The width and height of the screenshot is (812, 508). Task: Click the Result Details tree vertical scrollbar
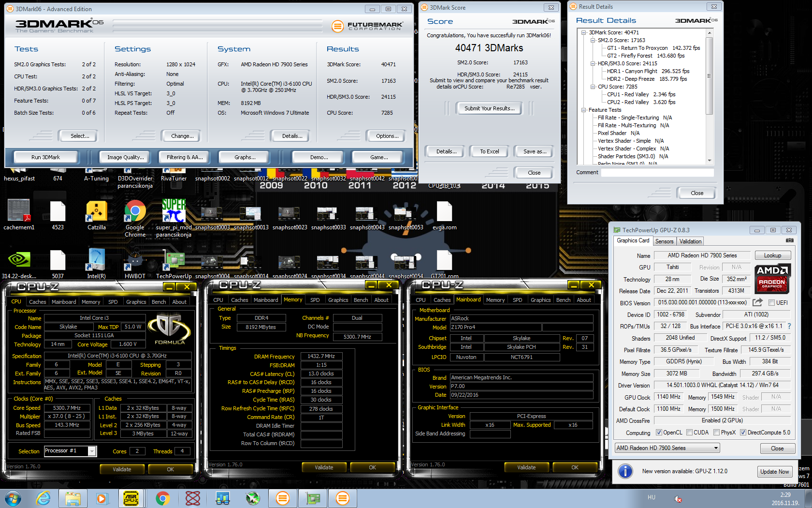(x=709, y=75)
